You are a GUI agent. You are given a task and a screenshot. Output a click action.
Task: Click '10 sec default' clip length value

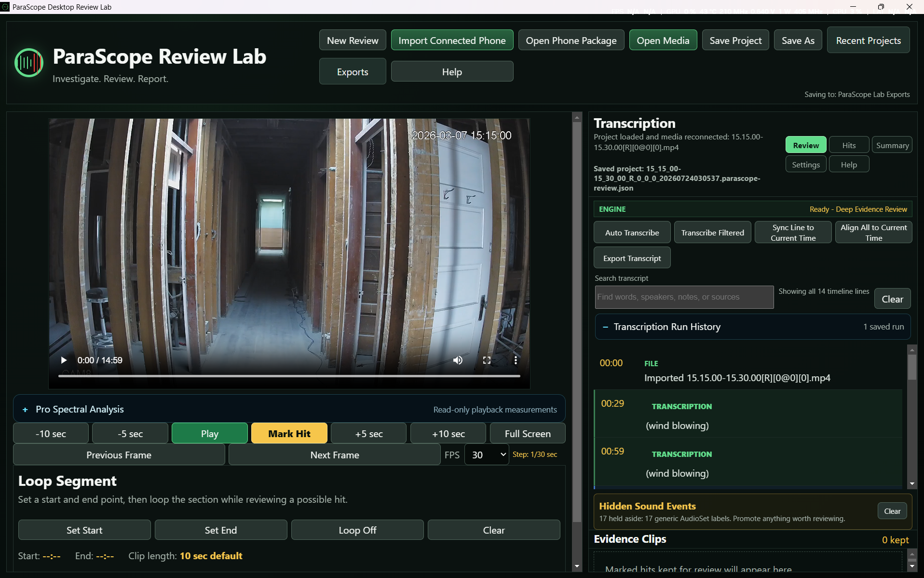[211, 556]
